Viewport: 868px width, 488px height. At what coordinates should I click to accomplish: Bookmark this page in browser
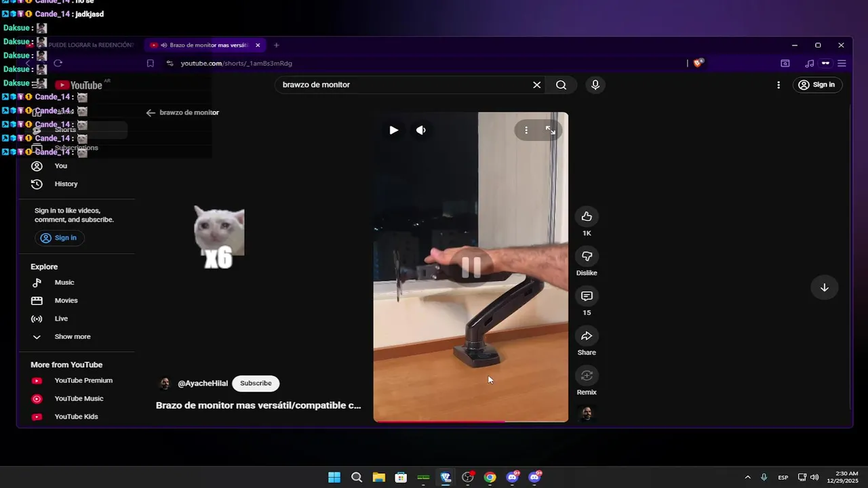click(x=151, y=63)
